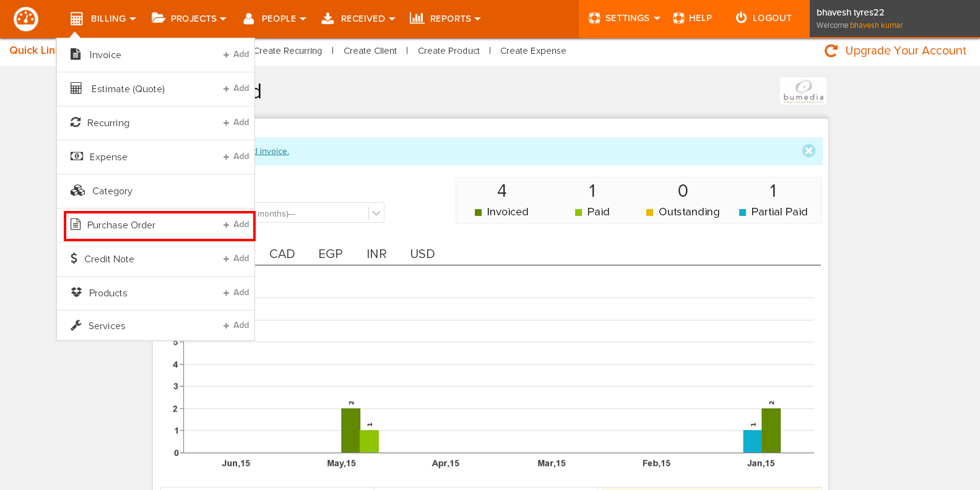Click the Recurring refresh icon
980x490 pixels.
coord(76,123)
